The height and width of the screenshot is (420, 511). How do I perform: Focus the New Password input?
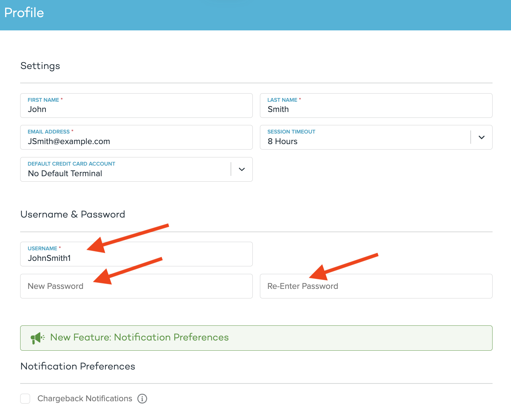[x=137, y=286]
